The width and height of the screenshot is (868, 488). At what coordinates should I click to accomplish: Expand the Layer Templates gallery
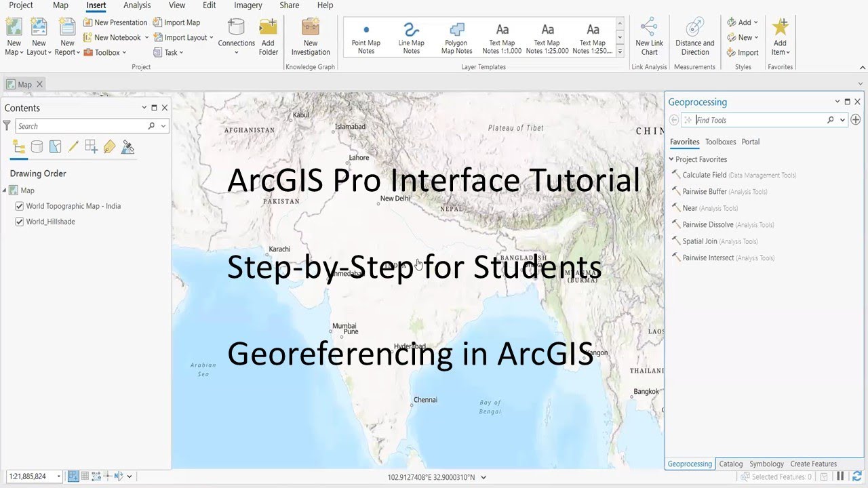[x=620, y=52]
